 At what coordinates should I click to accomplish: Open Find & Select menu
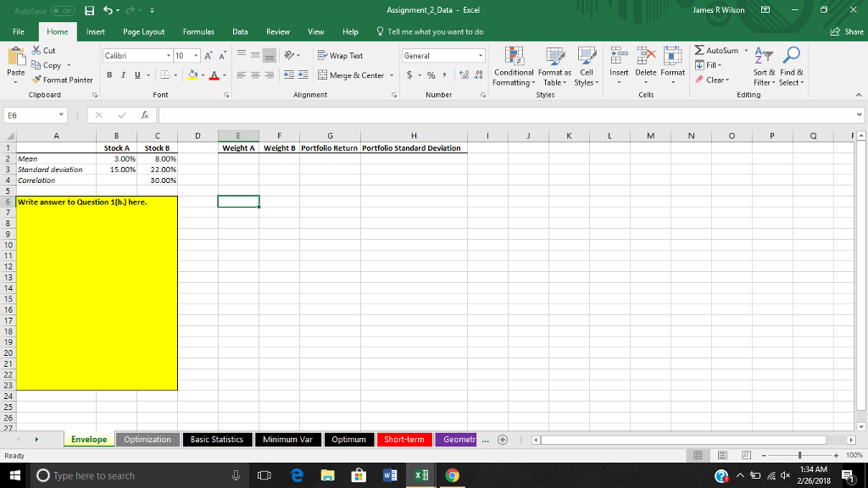pos(791,66)
